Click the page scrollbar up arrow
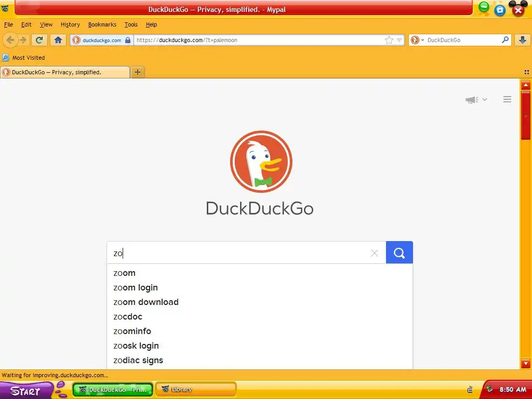 (x=526, y=85)
